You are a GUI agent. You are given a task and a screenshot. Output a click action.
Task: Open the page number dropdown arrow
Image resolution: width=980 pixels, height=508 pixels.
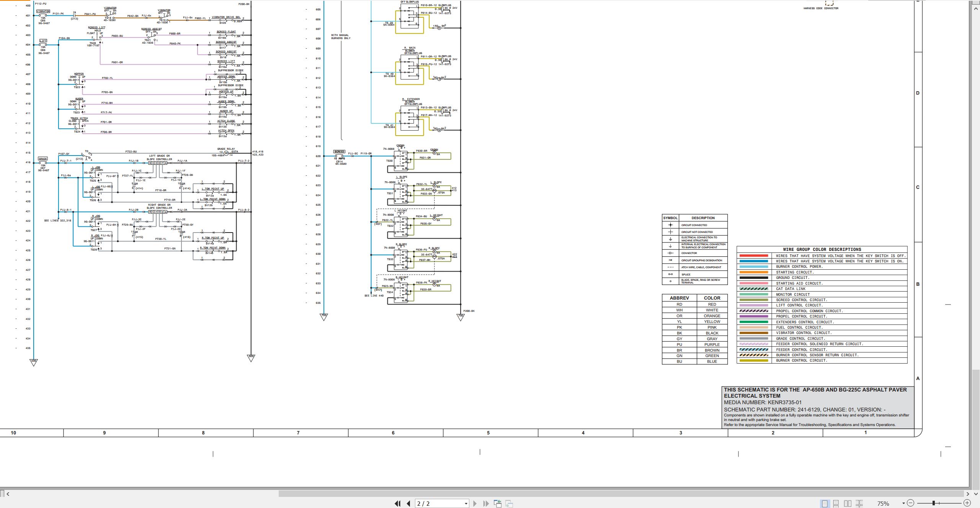click(x=466, y=504)
